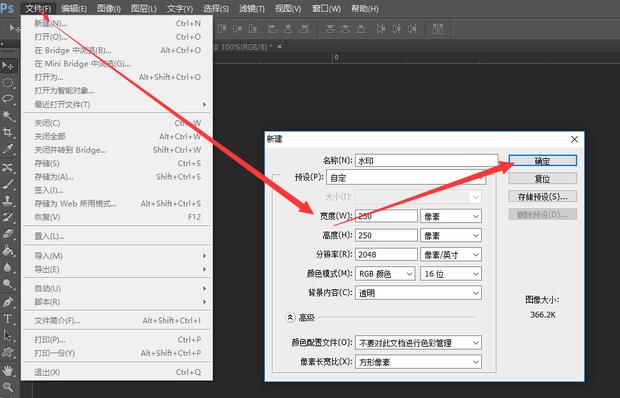The image size is (620, 398).
Task: Click the 存储预设(S)... button
Action: point(542,196)
